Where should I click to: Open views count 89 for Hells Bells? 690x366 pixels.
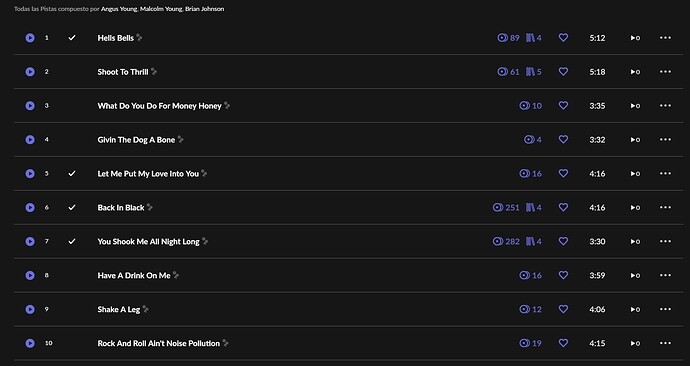pyautogui.click(x=508, y=38)
